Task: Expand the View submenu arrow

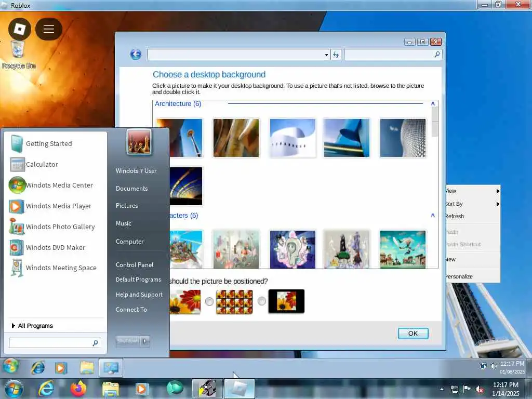Action: click(x=498, y=191)
